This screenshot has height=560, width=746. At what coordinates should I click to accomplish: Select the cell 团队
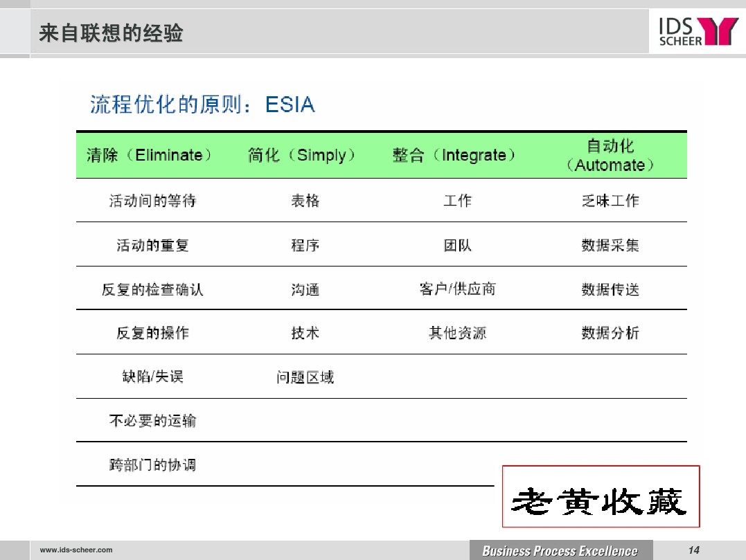(x=457, y=245)
